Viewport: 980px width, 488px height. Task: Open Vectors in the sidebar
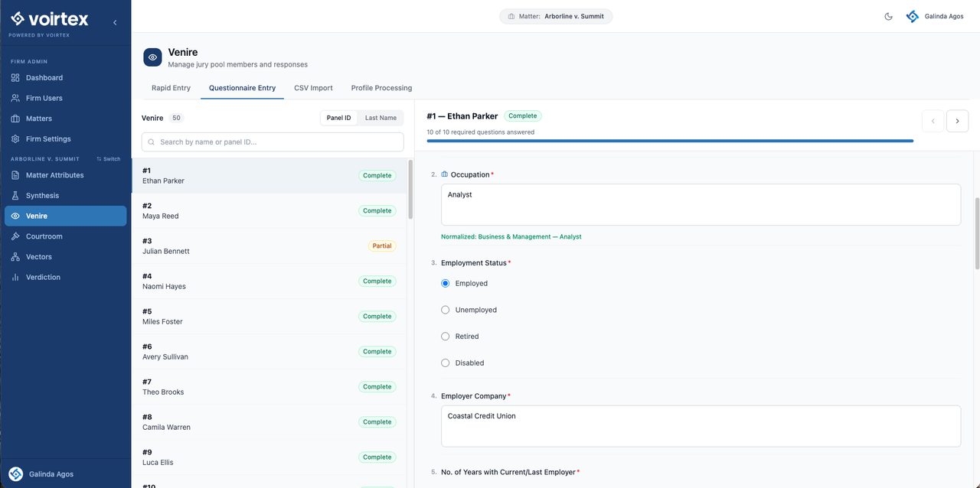pyautogui.click(x=66, y=257)
